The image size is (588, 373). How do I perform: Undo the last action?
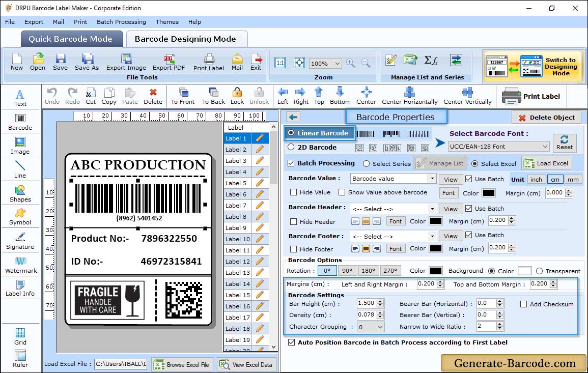point(52,96)
